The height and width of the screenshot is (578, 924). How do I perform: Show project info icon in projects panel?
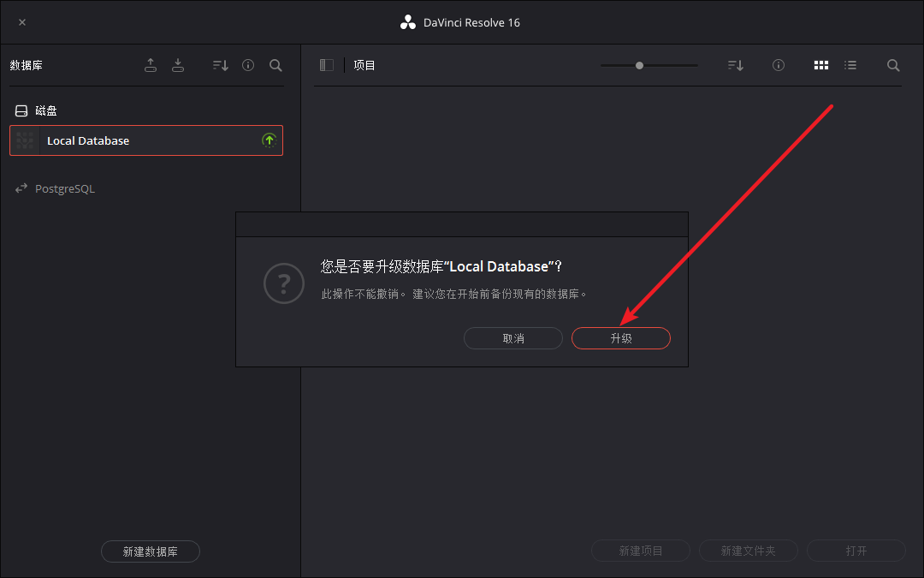(x=779, y=65)
